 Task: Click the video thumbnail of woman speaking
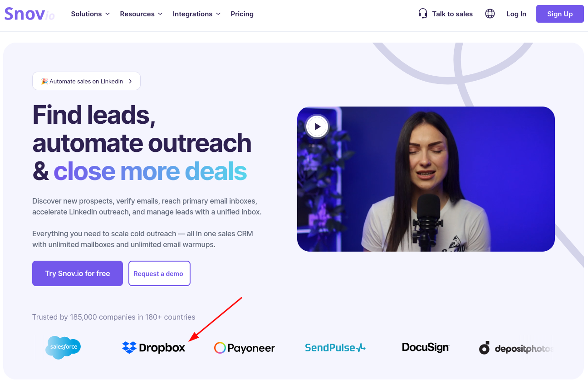[426, 179]
